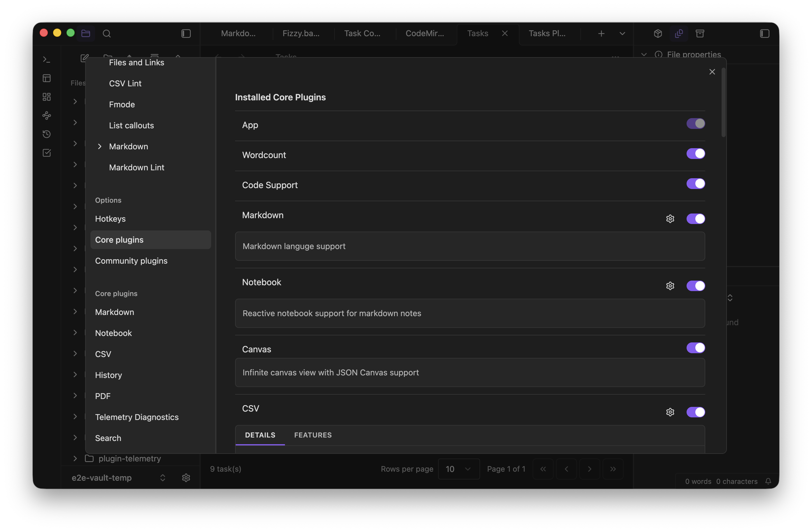Open the vault switcher e2e-vault-temp
This screenshot has height=532, width=812.
(118, 478)
